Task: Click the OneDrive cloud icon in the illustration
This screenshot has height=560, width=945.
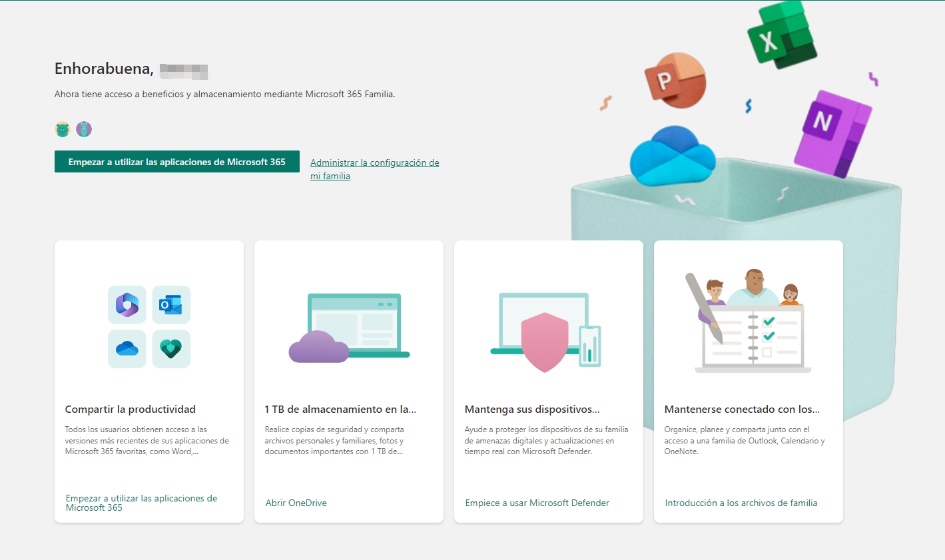Action: tap(673, 157)
